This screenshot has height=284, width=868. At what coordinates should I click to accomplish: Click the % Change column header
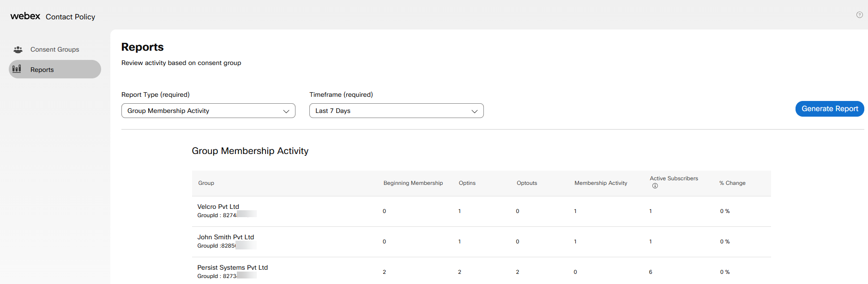click(732, 183)
